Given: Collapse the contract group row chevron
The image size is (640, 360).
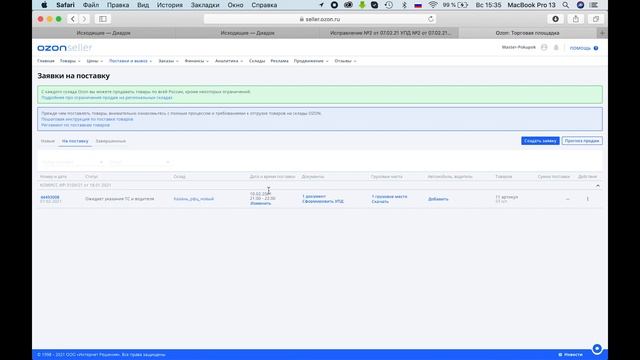Looking at the screenshot, I should click(x=598, y=186).
